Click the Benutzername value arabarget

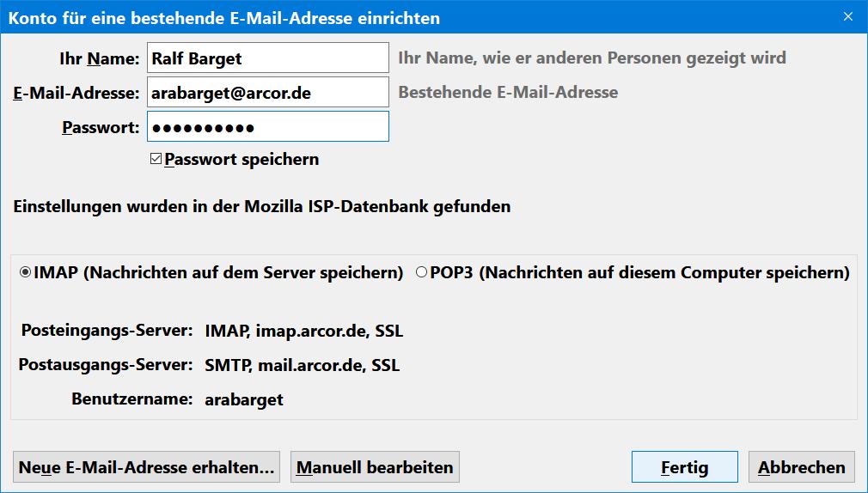coord(244,399)
